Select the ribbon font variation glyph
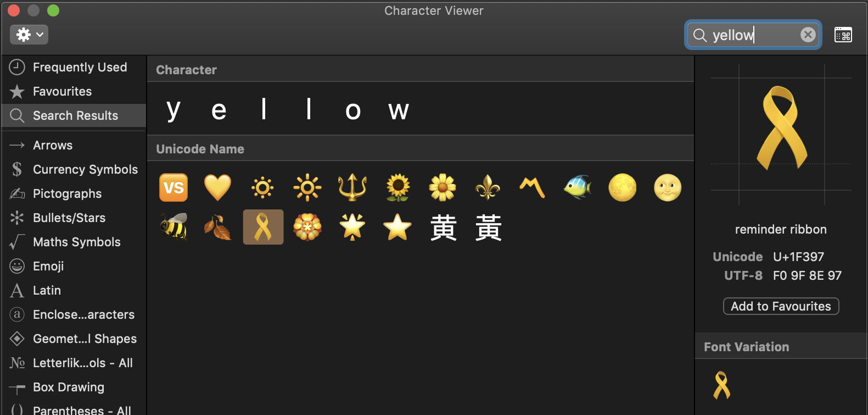 tap(722, 385)
